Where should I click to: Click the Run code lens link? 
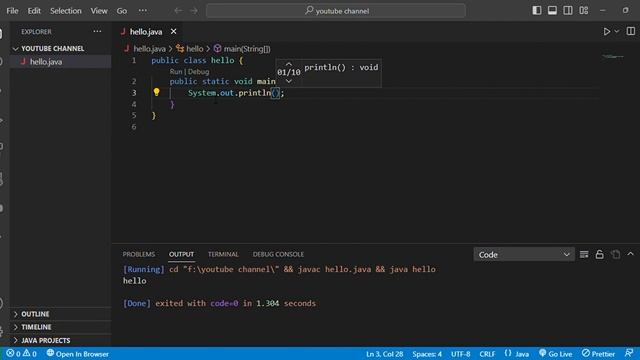point(176,71)
